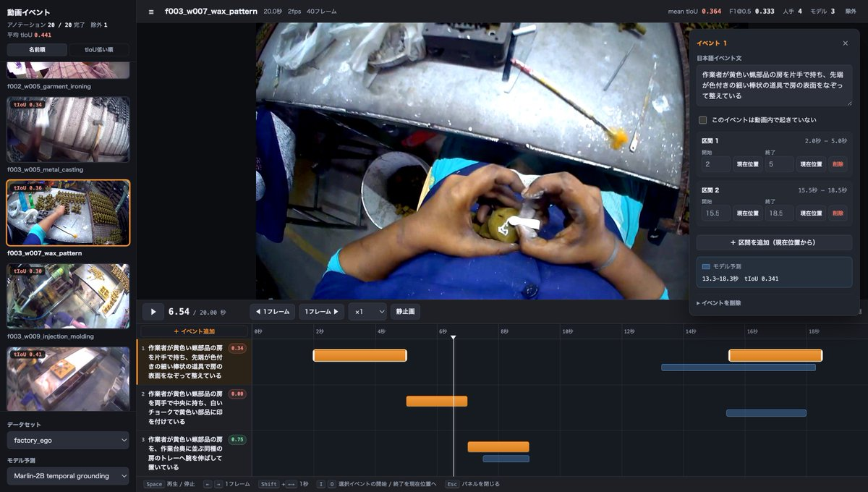Close the イベント 1 panel
868x492 pixels.
coord(845,43)
